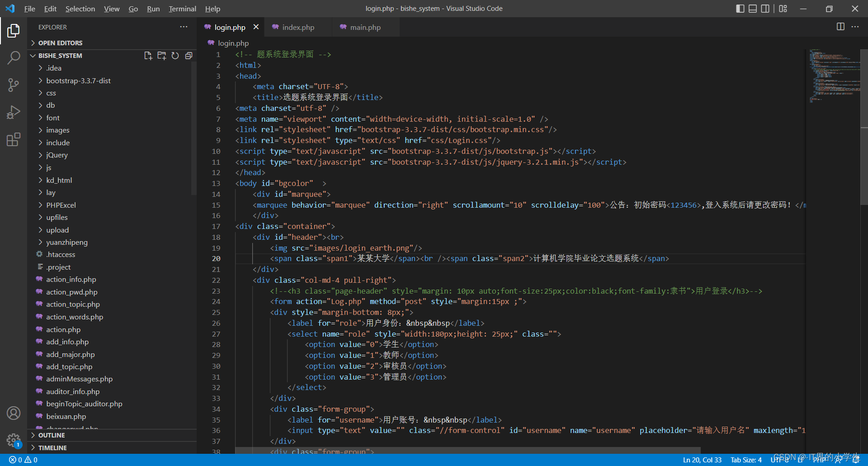
Task: Open the Run and Debug view
Action: click(14, 112)
